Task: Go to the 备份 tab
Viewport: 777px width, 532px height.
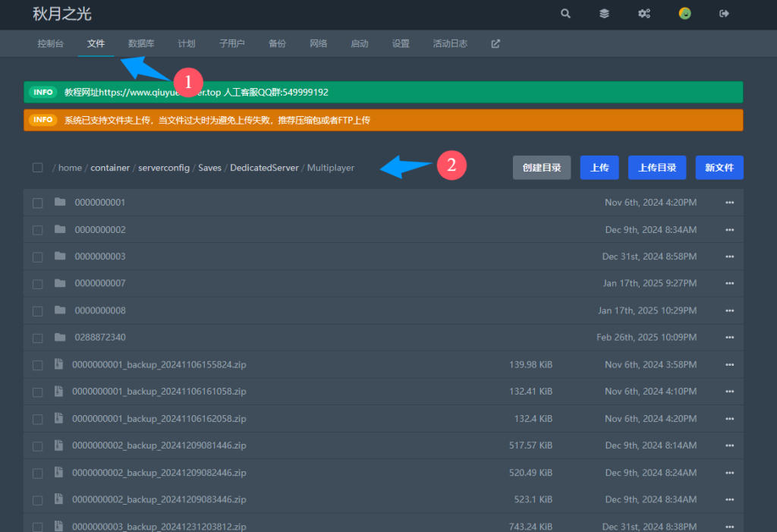Action: [x=277, y=44]
